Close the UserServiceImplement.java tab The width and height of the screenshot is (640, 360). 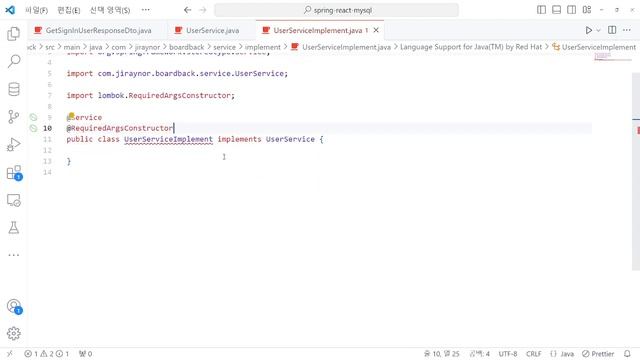[x=376, y=30]
